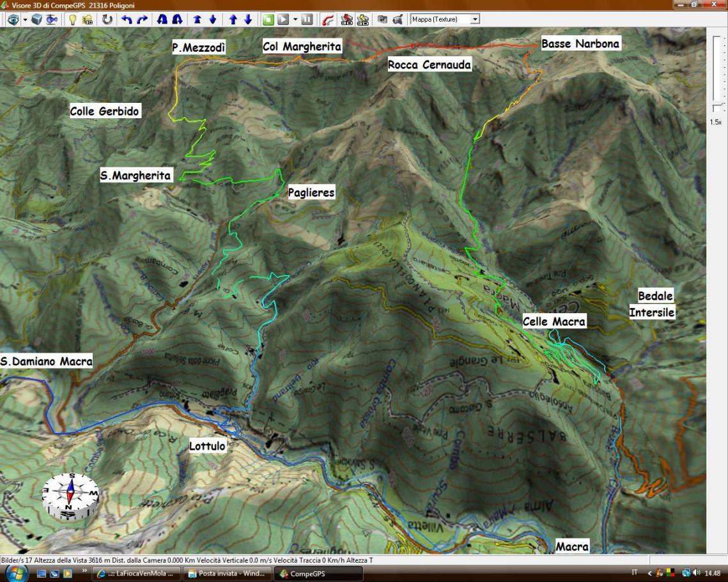Image resolution: width=728 pixels, height=582 pixels.
Task: Toggle the light bulb lighting icon
Action: click(x=72, y=20)
